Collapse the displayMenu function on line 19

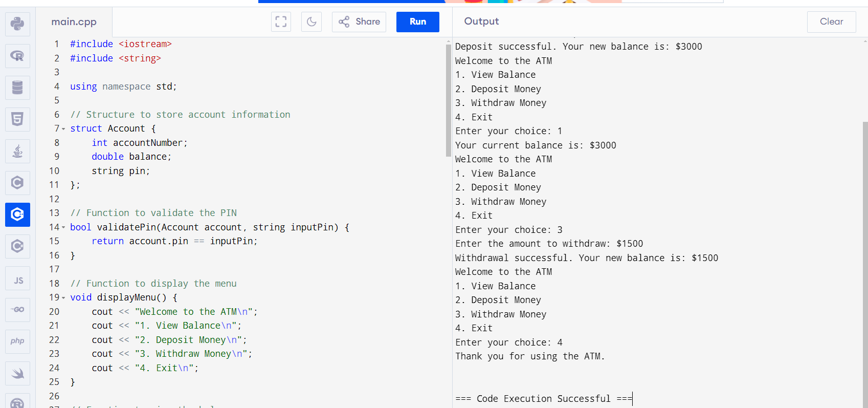[63, 297]
